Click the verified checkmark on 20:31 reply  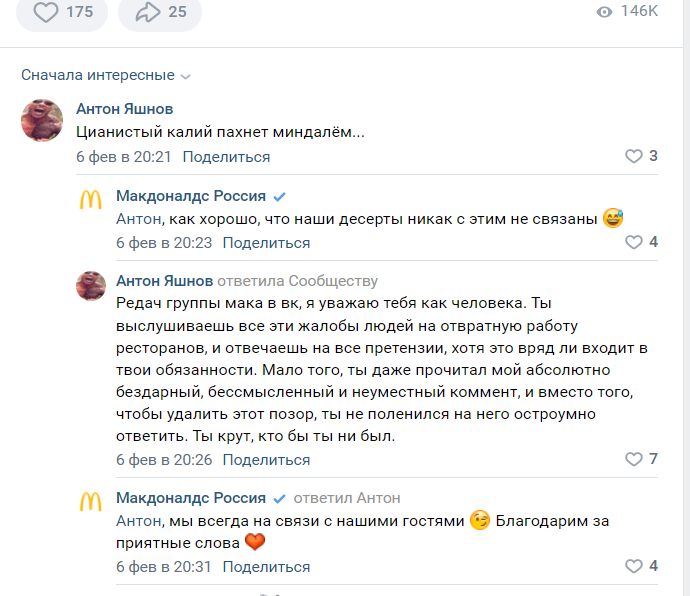[x=280, y=498]
